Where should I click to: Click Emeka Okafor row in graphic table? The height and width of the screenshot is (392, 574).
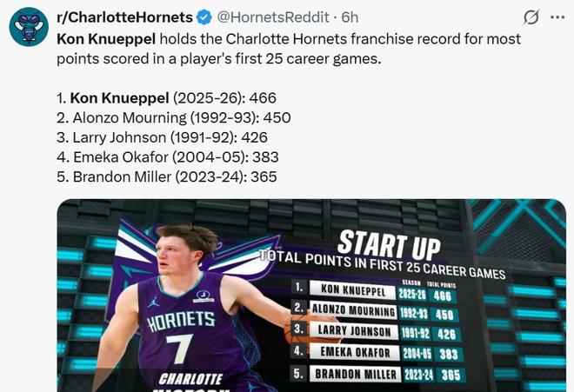[376, 353]
